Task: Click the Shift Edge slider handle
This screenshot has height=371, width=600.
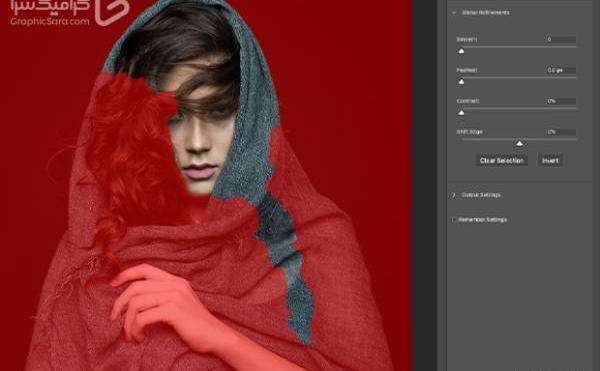Action: tap(519, 144)
